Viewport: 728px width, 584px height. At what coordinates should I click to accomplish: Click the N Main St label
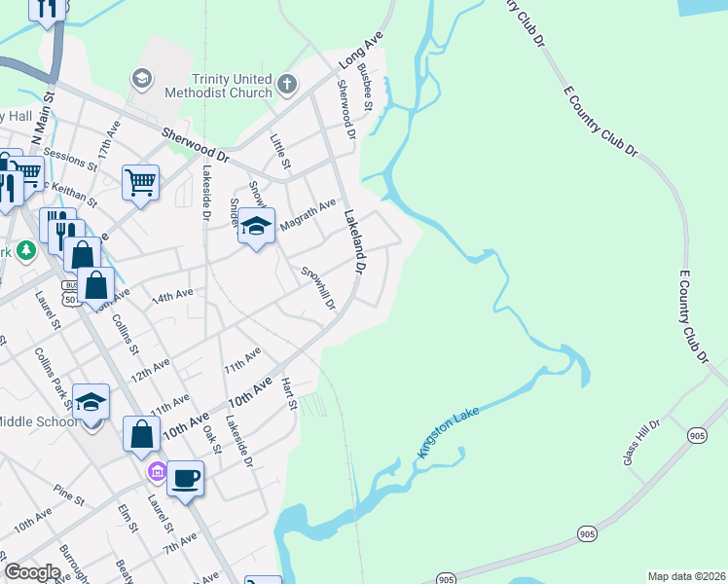[43, 119]
